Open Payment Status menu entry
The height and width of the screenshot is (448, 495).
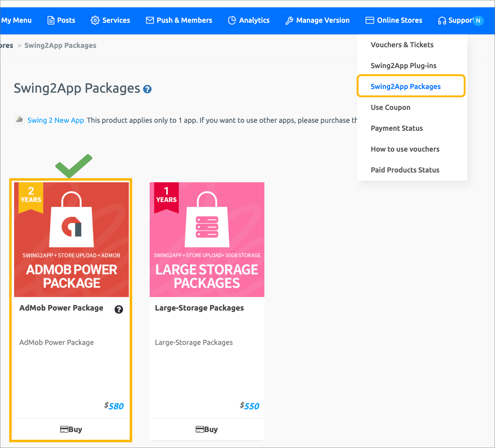click(397, 128)
